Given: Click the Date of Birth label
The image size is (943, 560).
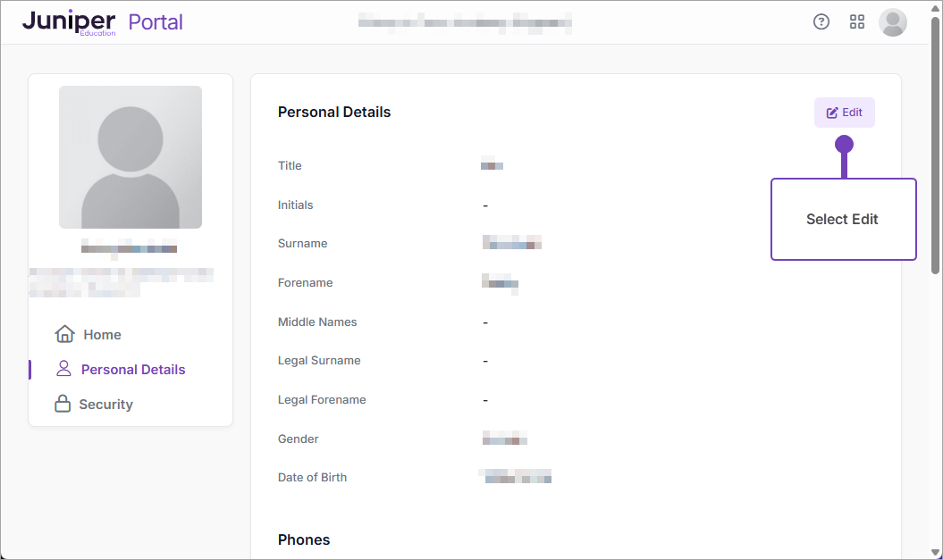Looking at the screenshot, I should click(312, 477).
